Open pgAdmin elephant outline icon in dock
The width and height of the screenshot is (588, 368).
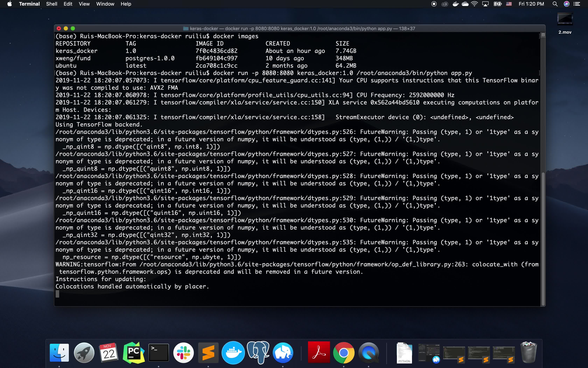[258, 353]
